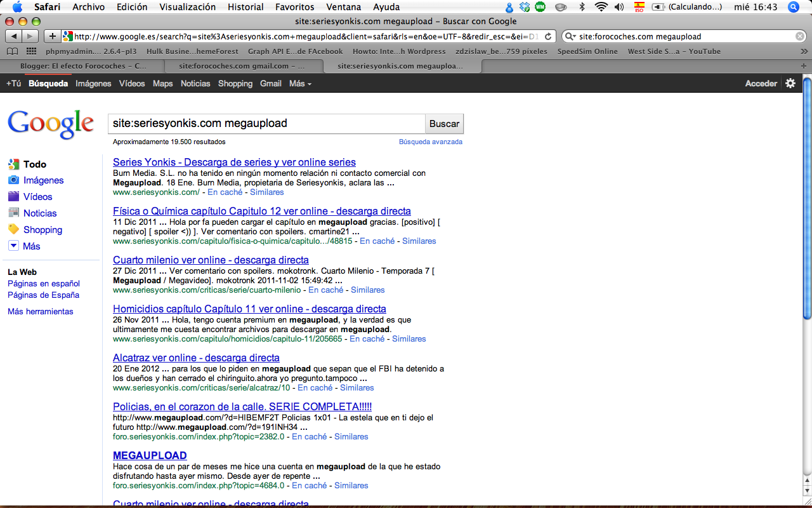This screenshot has width=812, height=508.
Task: Open the bookmarks book icon
Action: [x=13, y=51]
